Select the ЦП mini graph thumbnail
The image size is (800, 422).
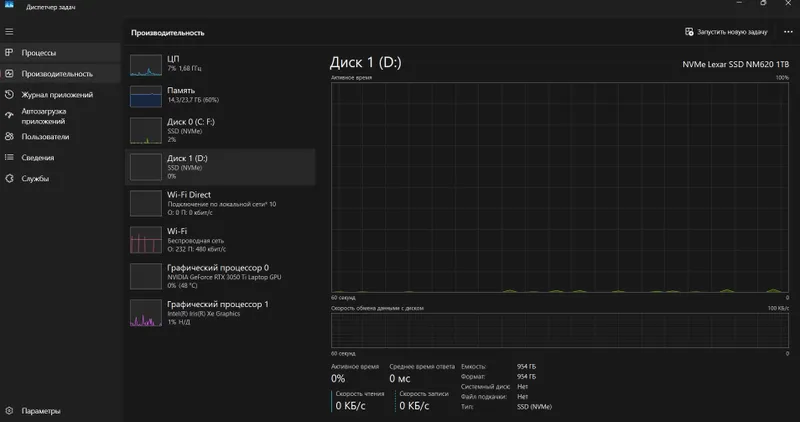click(145, 65)
